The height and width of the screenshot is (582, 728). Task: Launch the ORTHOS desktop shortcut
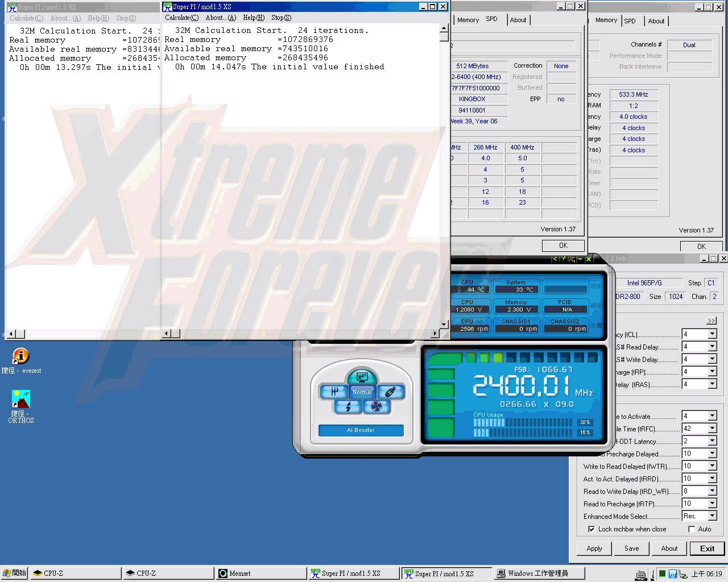(20, 406)
